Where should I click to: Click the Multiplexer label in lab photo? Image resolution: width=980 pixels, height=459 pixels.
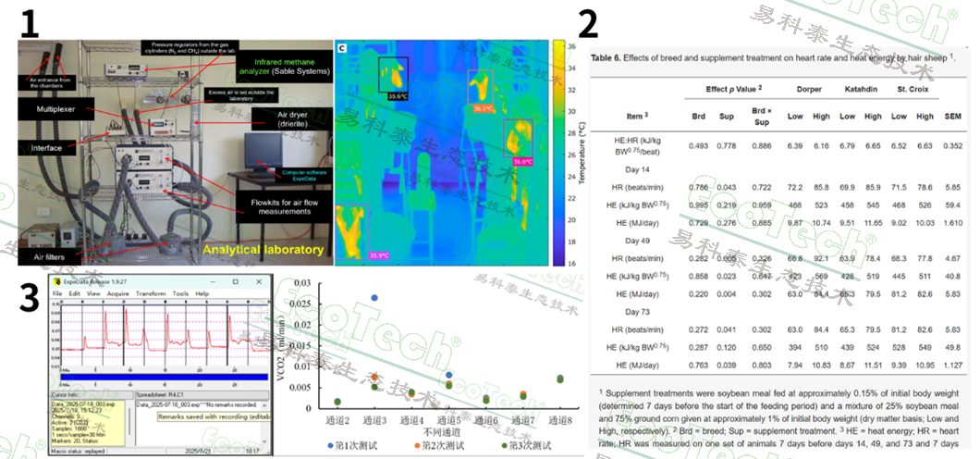point(55,109)
